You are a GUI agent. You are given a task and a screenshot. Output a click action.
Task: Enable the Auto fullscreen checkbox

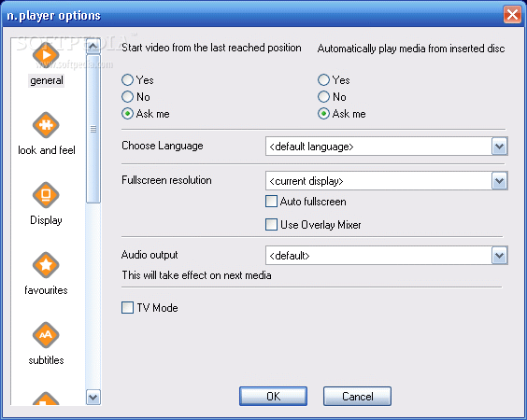coord(271,202)
